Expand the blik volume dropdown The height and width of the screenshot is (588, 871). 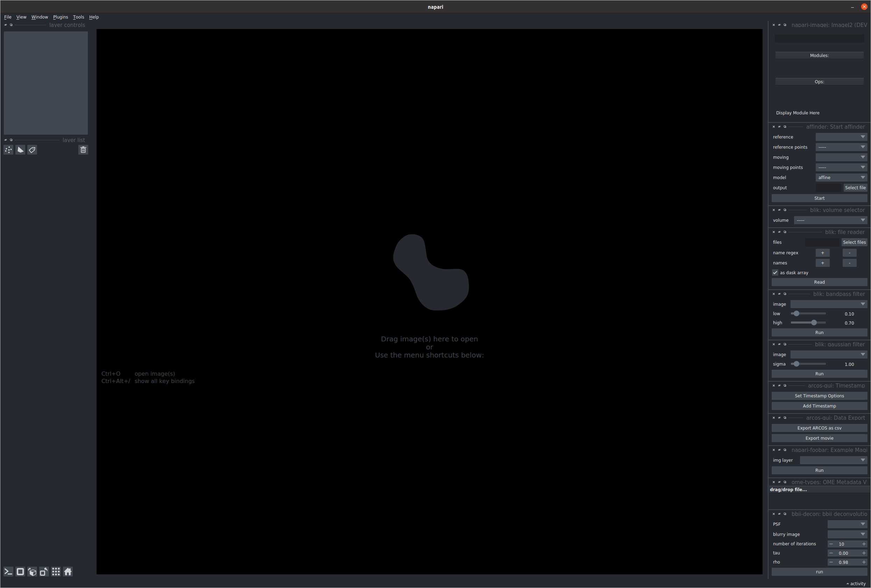pos(830,220)
